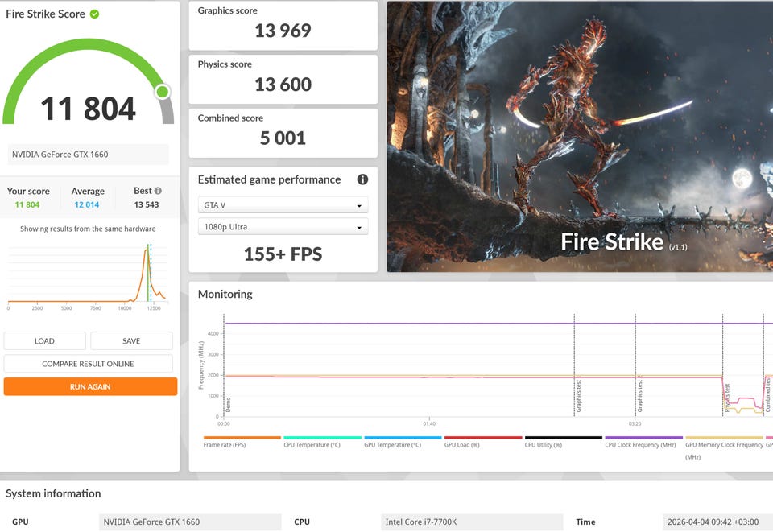The width and height of the screenshot is (773, 532).
Task: Click the GPU field in System information
Action: (x=190, y=522)
